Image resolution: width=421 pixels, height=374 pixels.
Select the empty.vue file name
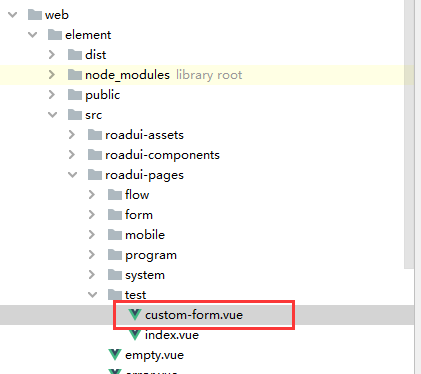[154, 355]
